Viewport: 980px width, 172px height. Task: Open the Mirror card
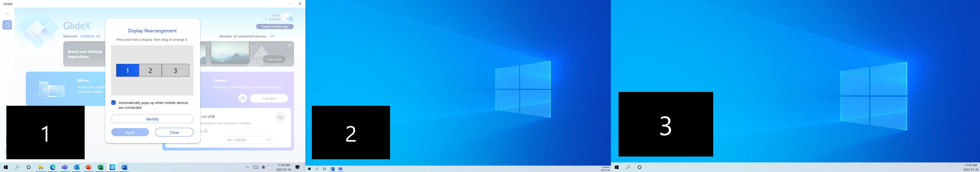(x=65, y=89)
